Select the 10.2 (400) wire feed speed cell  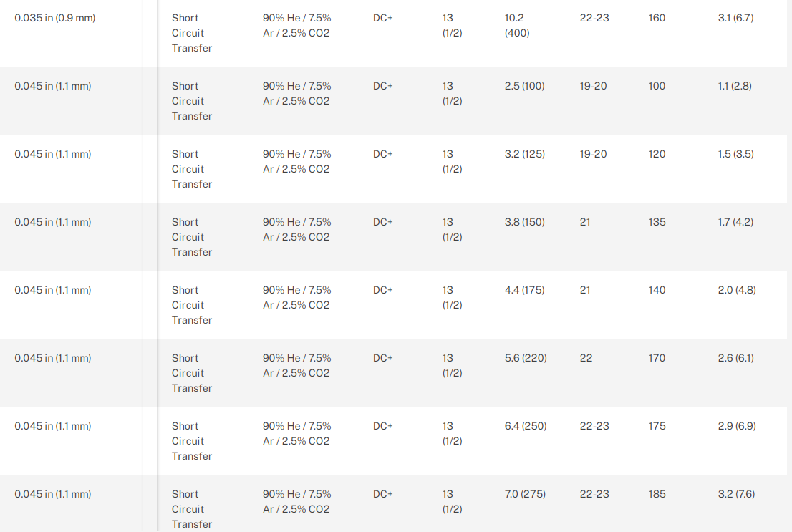pyautogui.click(x=518, y=25)
